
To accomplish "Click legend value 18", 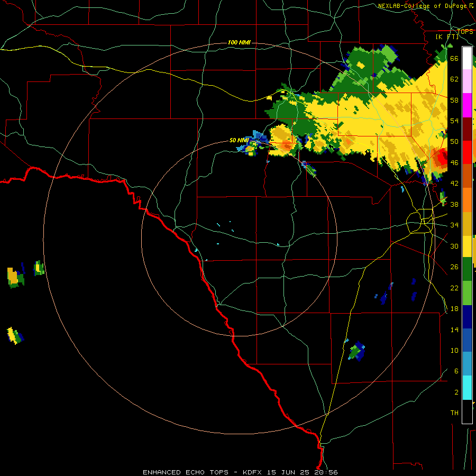I will click(454, 309).
